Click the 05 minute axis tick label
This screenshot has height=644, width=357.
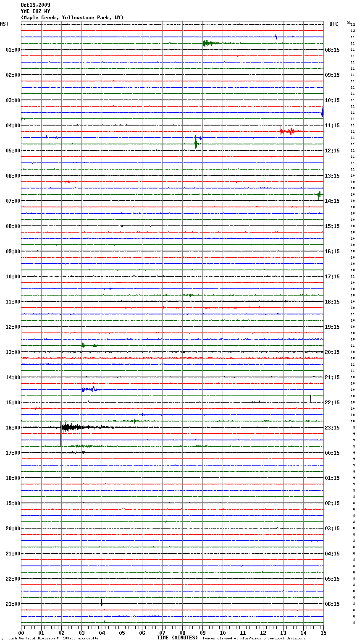122,633
